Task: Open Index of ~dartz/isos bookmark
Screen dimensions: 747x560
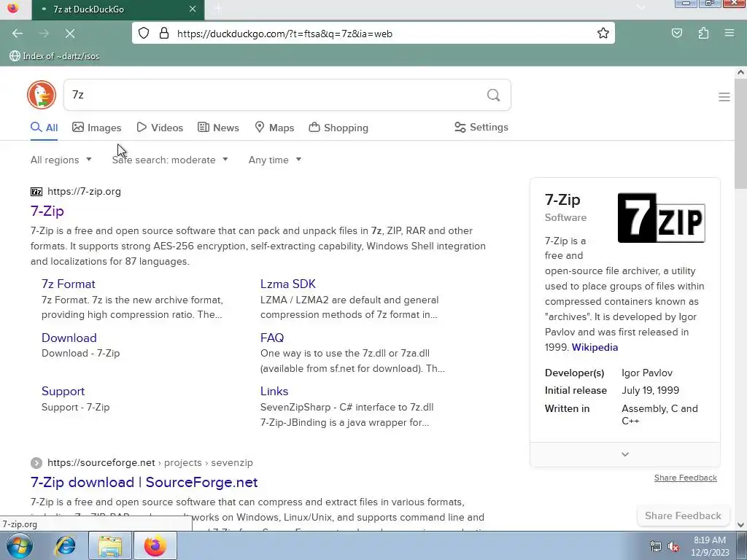Action: click(54, 56)
